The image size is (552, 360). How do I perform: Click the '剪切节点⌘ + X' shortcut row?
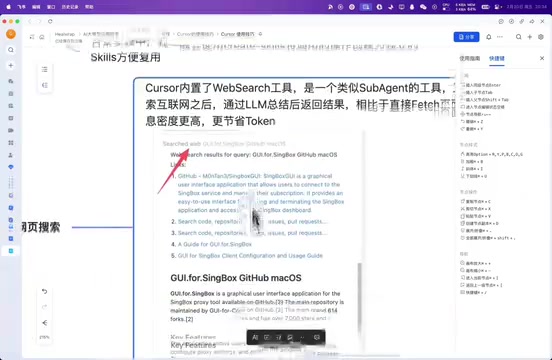(x=476, y=209)
